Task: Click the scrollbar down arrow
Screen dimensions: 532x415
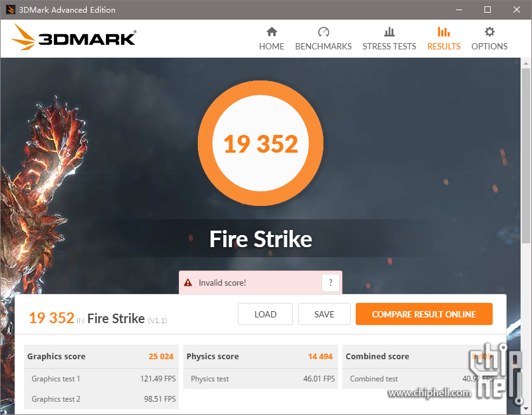Action: pos(526,409)
